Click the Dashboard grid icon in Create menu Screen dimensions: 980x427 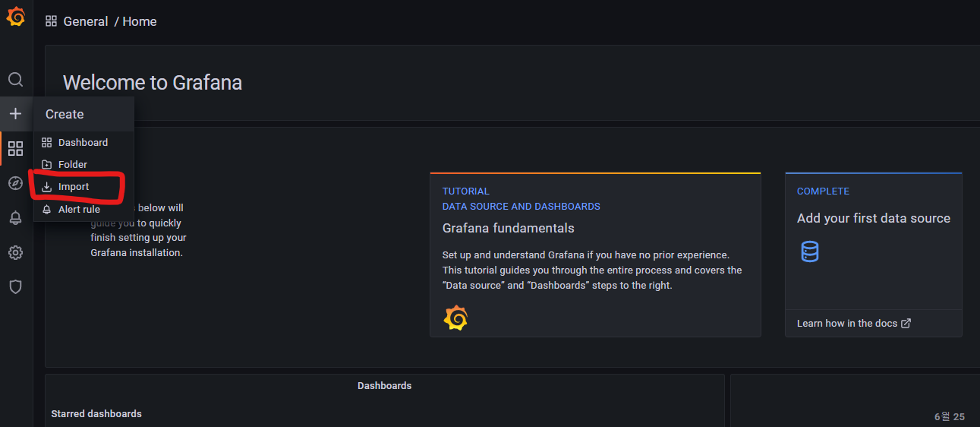tap(47, 143)
